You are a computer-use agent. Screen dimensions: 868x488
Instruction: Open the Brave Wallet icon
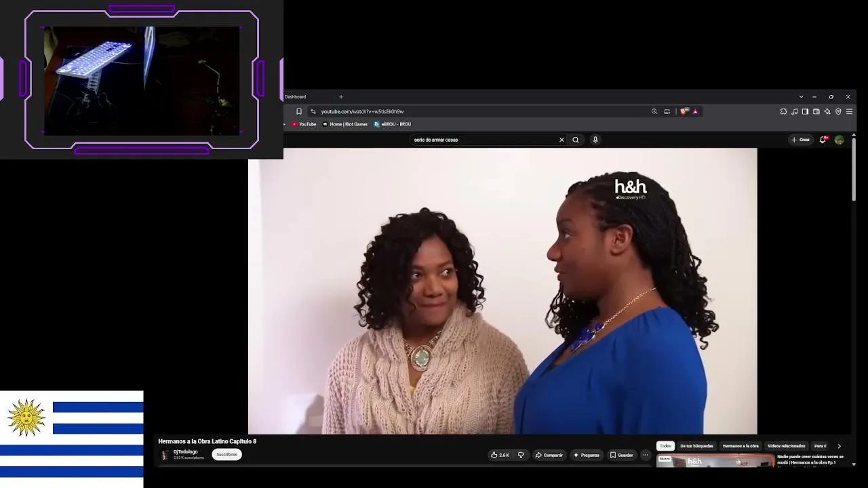[816, 111]
